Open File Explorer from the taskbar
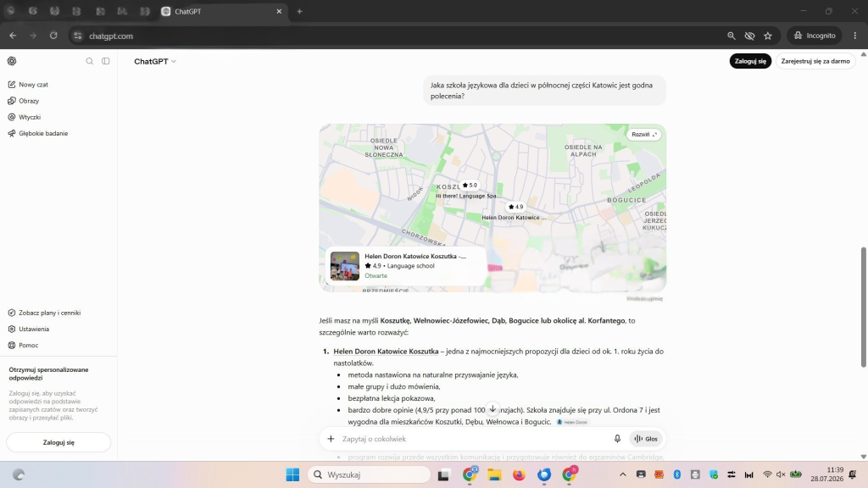Screen dimensions: 868x488 coord(494,474)
